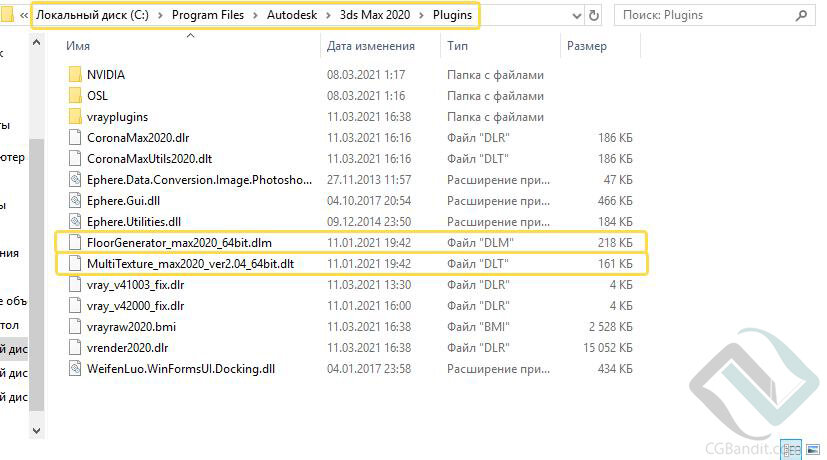Click the vray_v42000_fix.dlr file icon
827x460 pixels.
click(x=75, y=306)
